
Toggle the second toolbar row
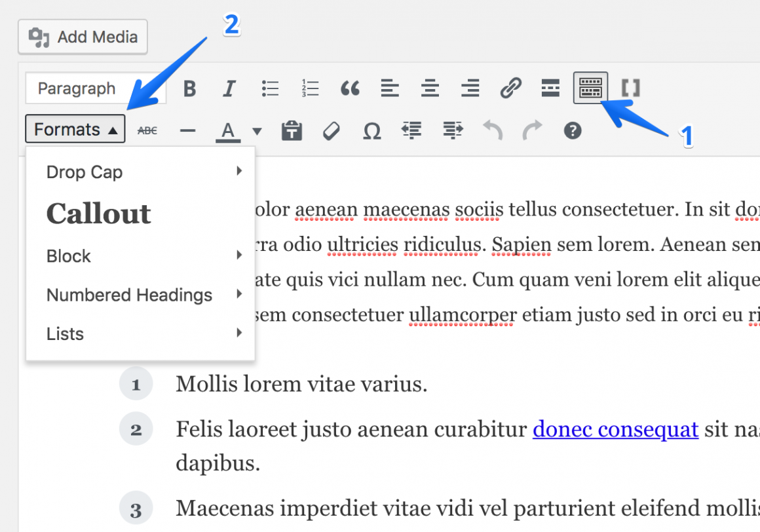coord(590,88)
